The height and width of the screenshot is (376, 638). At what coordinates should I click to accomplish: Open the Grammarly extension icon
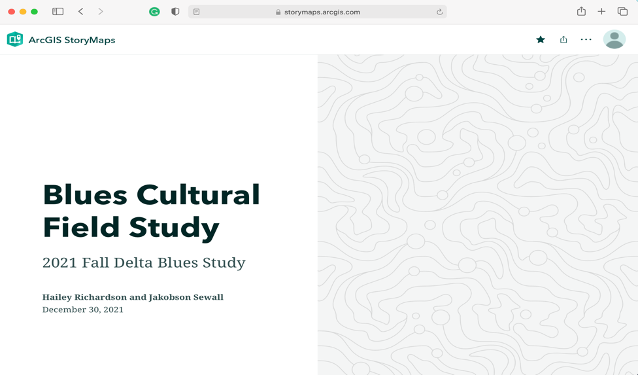tap(154, 12)
